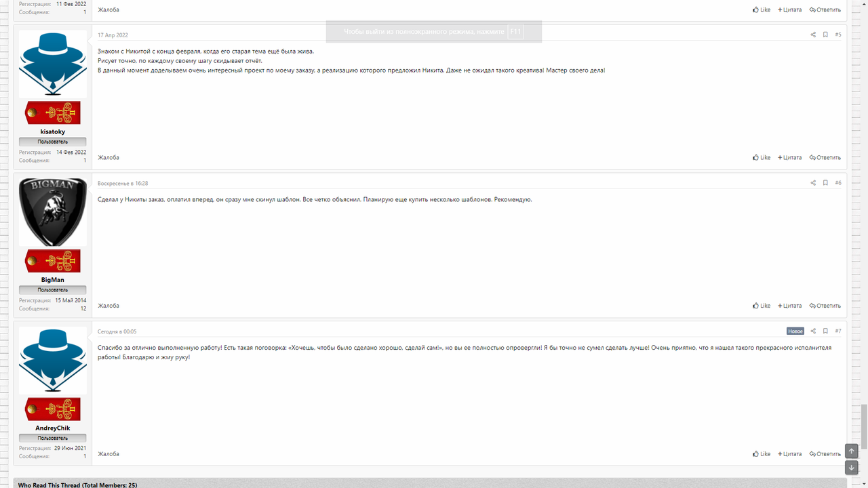Bookmark AndreyChik's post #7

tap(825, 331)
